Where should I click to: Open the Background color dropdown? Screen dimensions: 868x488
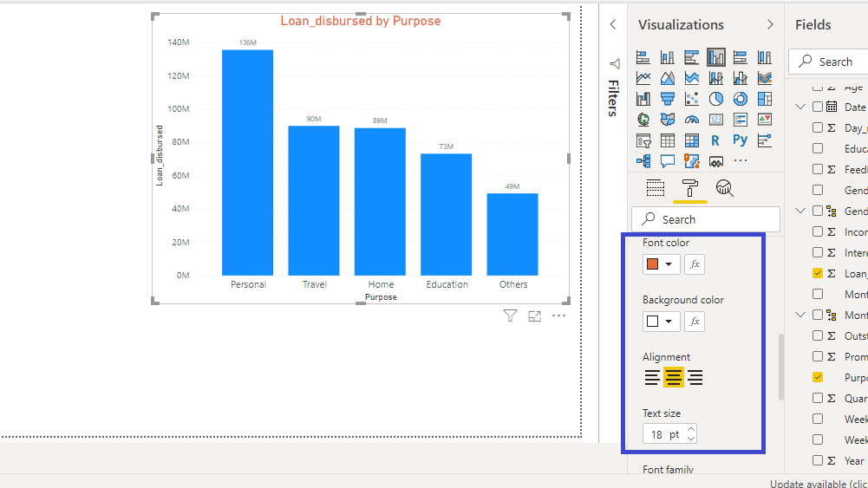tap(661, 322)
